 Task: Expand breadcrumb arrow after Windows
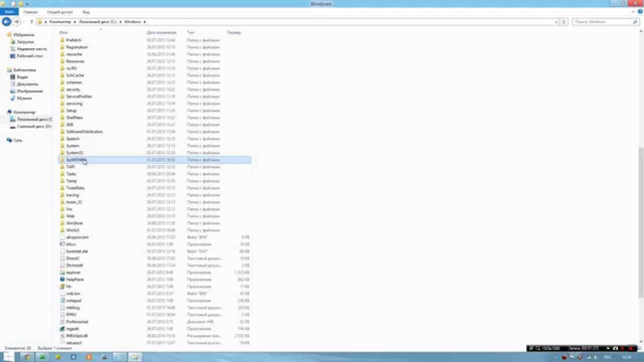145,22
